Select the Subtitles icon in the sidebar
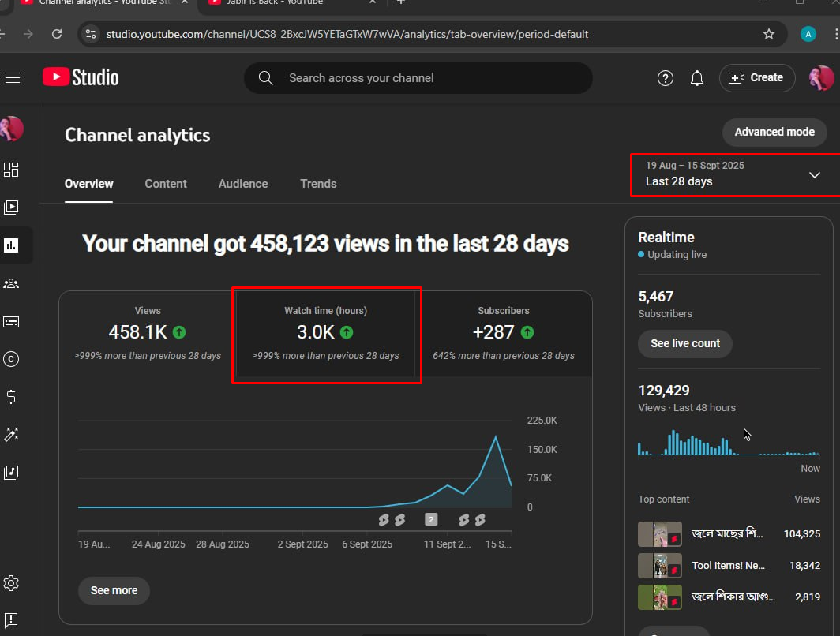This screenshot has height=636, width=840. [12, 321]
